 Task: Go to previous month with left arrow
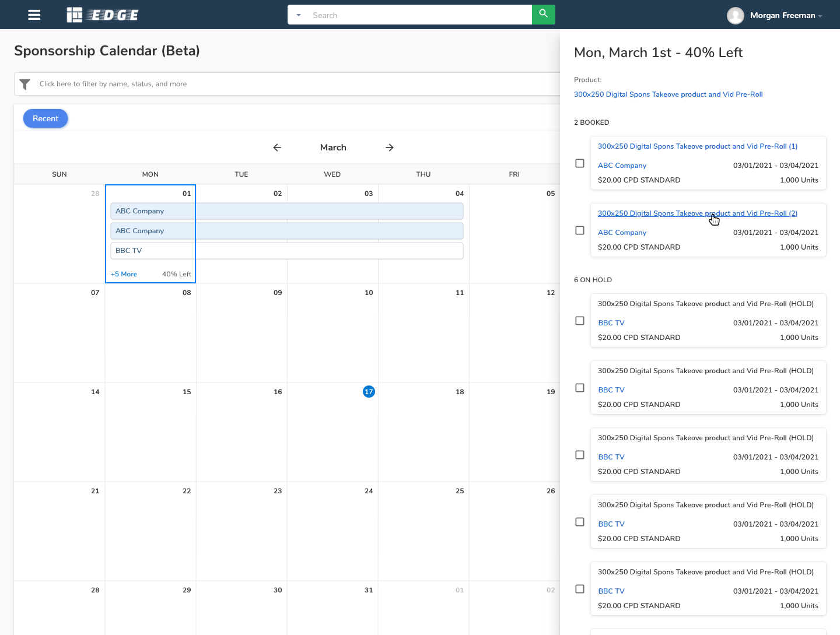(277, 148)
